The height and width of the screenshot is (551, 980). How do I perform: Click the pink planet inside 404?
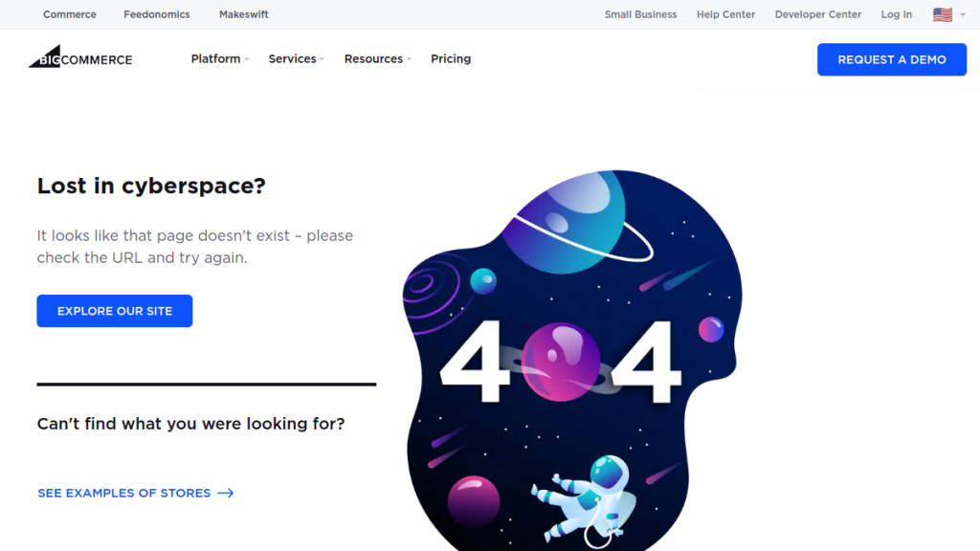(x=561, y=361)
